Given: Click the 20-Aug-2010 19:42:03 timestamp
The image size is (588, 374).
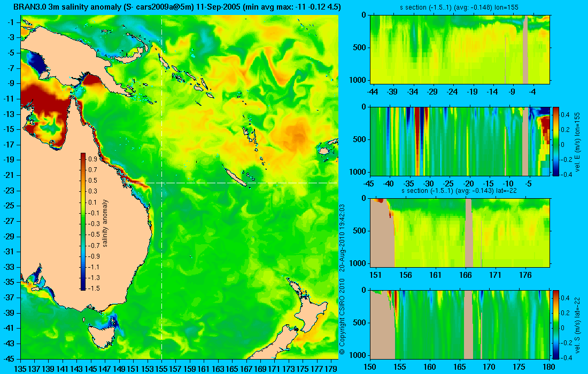Looking at the screenshot, I should 342,238.
